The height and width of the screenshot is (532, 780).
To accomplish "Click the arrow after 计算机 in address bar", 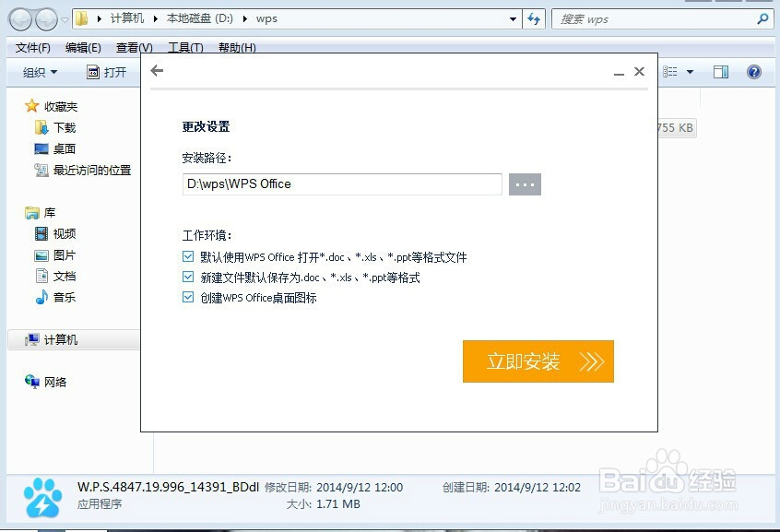I will click(x=156, y=19).
